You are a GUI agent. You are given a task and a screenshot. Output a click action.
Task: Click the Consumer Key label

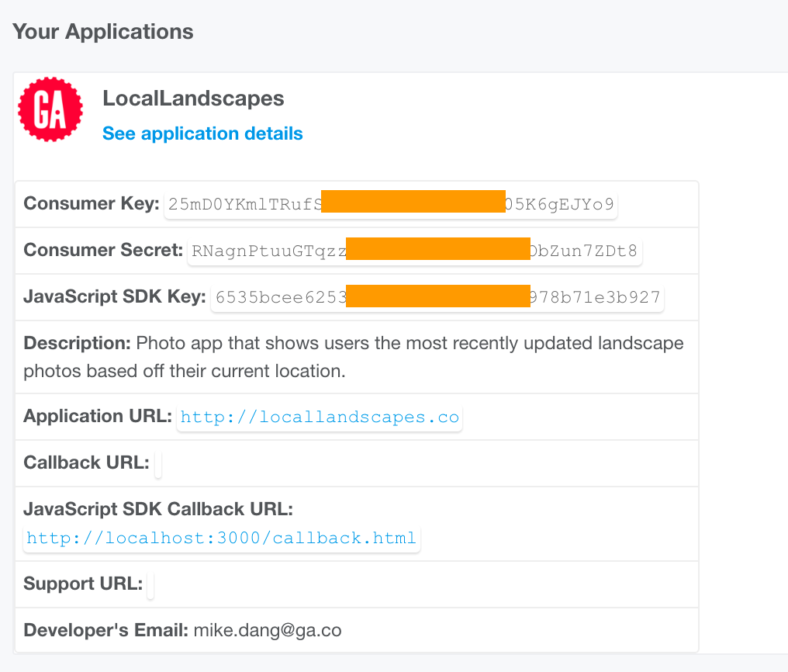(x=92, y=203)
